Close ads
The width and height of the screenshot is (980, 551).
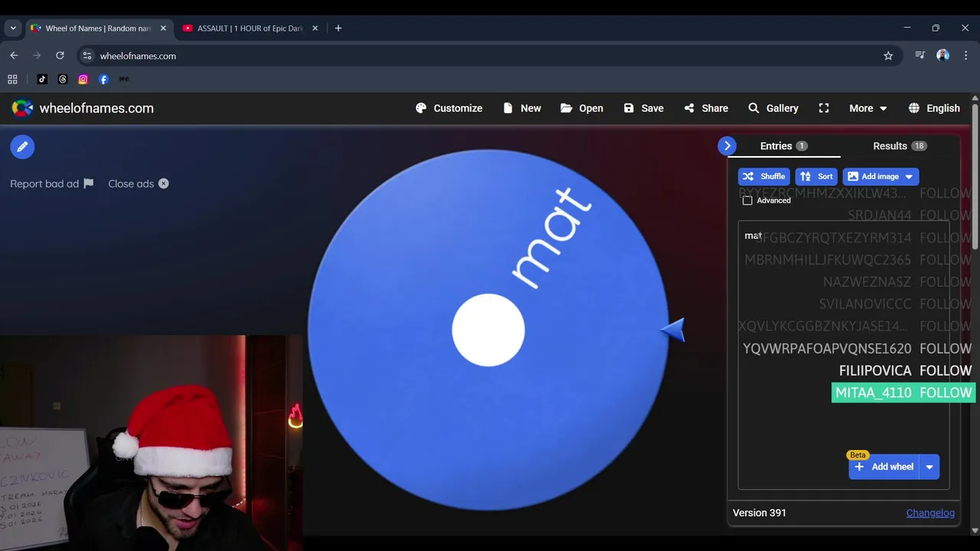[139, 184]
